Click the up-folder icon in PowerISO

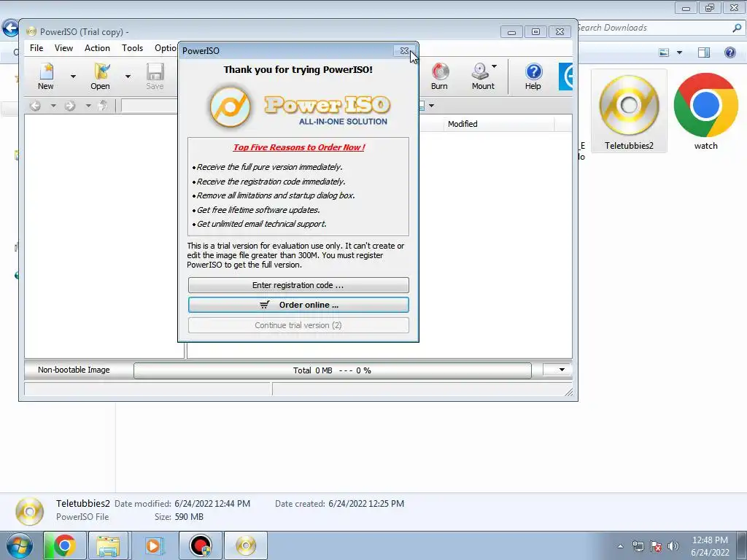[102, 106]
